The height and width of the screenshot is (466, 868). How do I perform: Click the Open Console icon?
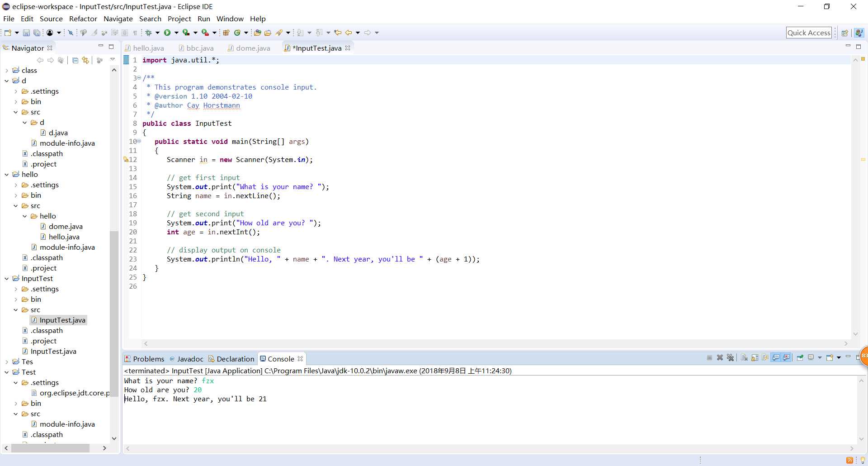click(830, 358)
